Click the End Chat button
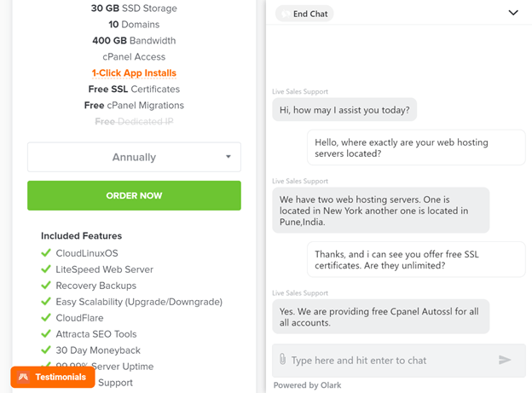The height and width of the screenshot is (393, 532). [304, 14]
